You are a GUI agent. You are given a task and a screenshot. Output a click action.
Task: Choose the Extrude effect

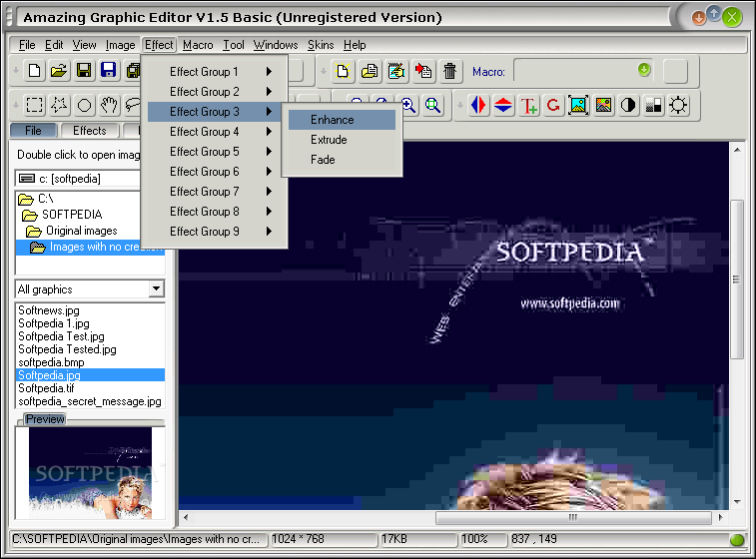(x=342, y=140)
